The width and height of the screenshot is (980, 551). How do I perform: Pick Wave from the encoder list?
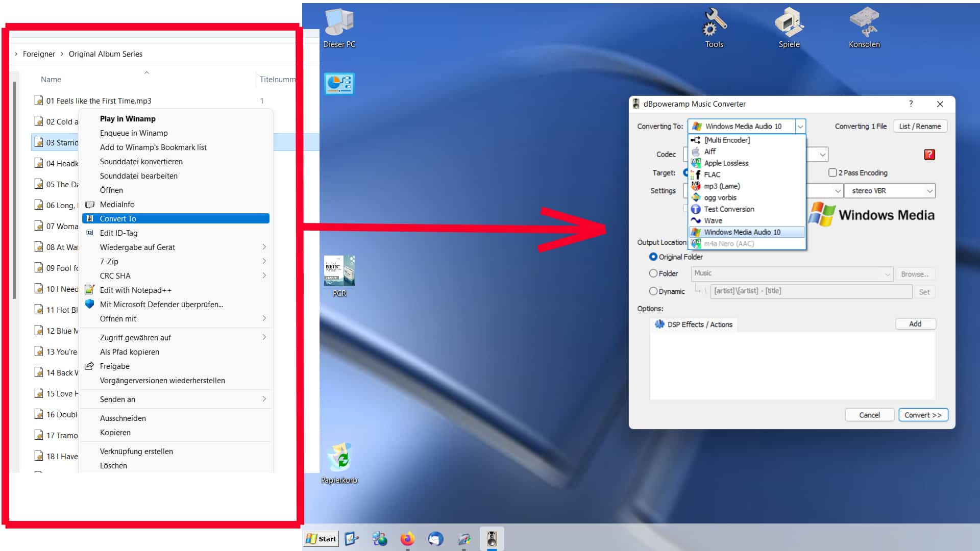pos(747,220)
